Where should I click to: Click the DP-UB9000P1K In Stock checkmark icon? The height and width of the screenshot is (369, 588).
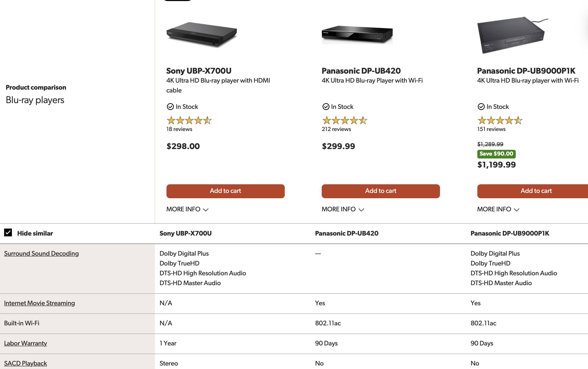click(x=481, y=107)
